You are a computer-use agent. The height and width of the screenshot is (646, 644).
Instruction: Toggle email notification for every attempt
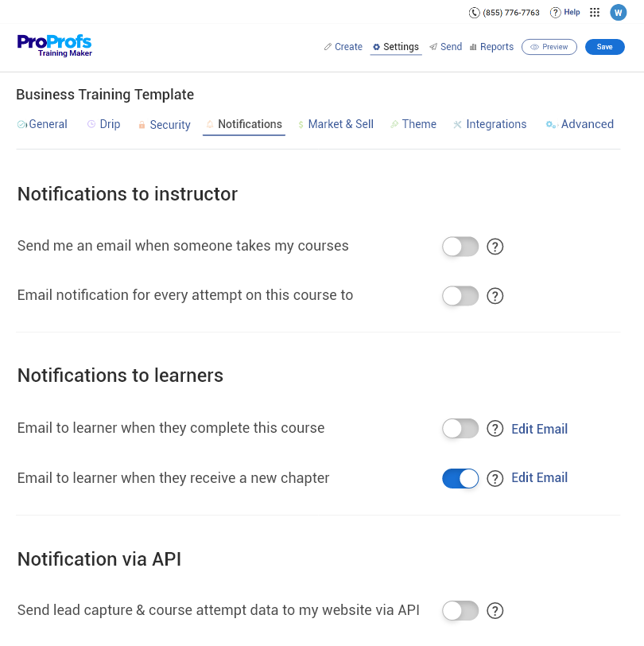[x=460, y=296]
